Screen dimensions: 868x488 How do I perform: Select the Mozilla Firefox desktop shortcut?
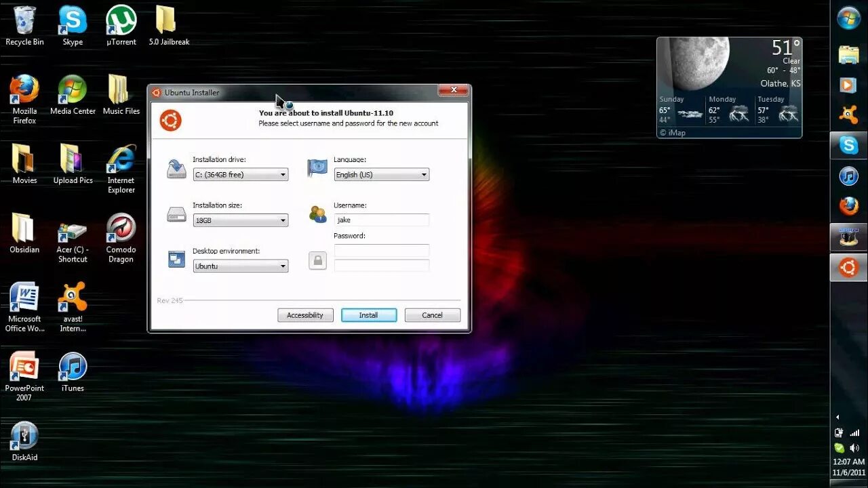pos(24,100)
